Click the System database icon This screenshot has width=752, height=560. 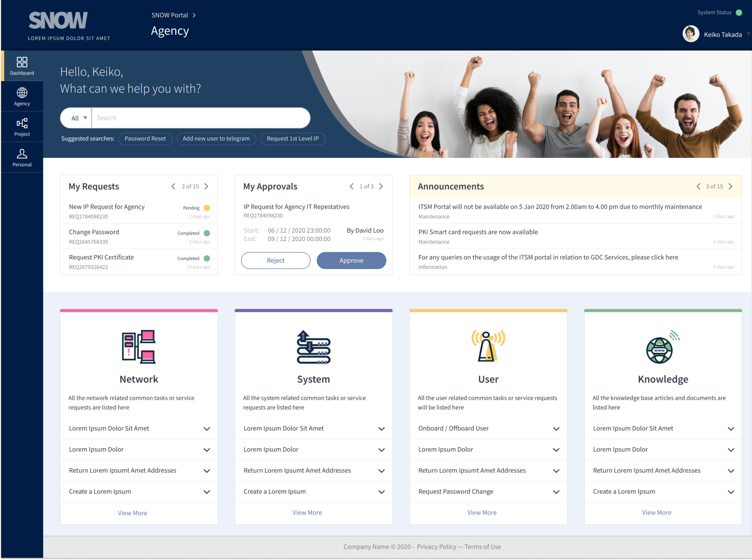[313, 347]
